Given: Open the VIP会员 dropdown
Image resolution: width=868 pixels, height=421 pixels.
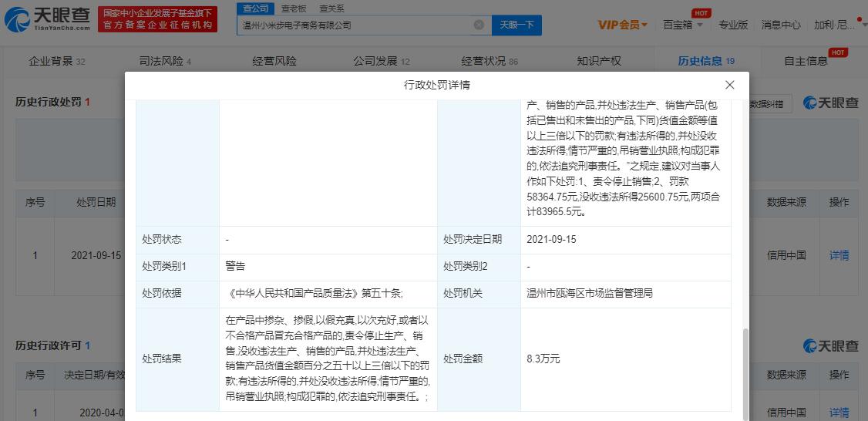Looking at the screenshot, I should pyautogui.click(x=623, y=25).
